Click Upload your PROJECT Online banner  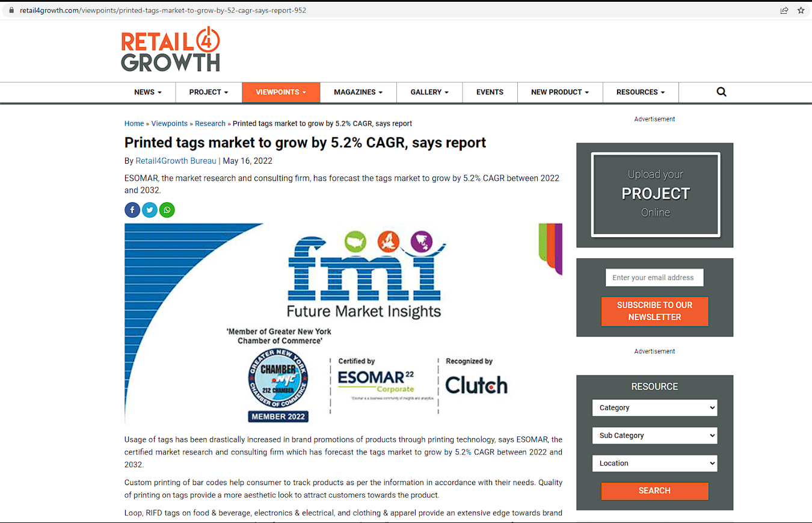655,194
